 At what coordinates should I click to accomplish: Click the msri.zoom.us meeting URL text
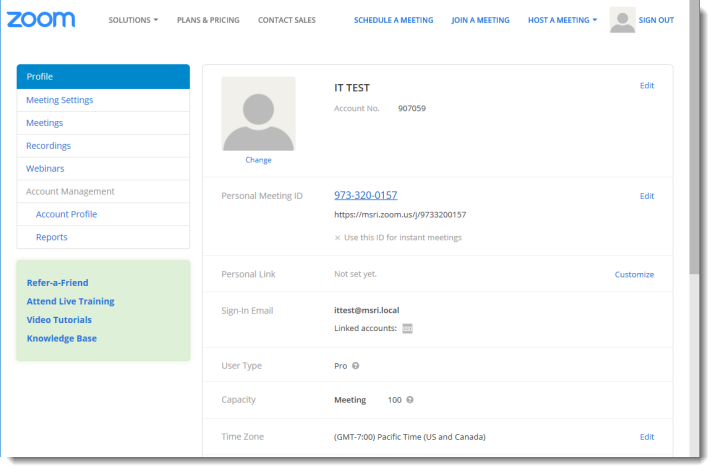[400, 215]
